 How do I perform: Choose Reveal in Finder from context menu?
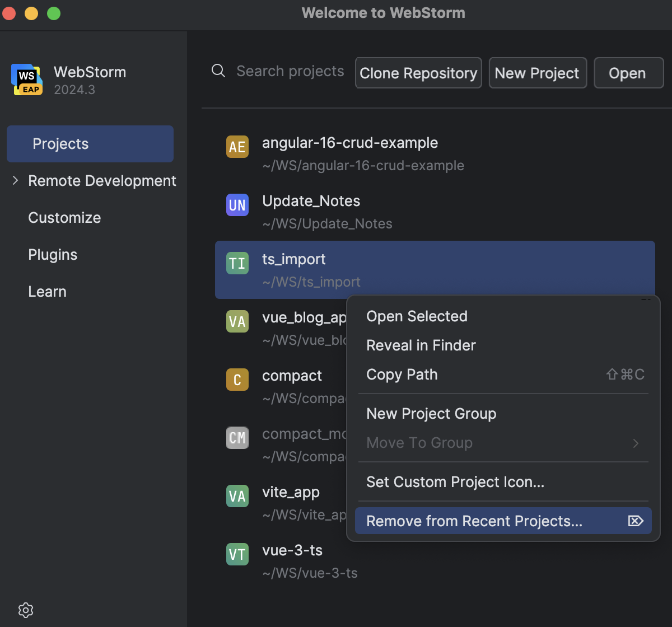point(421,345)
